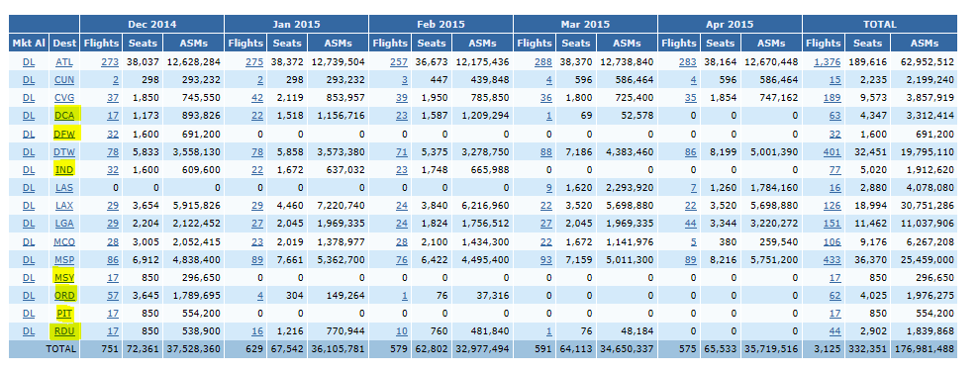Viewport: 980px width, 372px height.
Task: Select the Mkt Al column header
Action: [29, 44]
